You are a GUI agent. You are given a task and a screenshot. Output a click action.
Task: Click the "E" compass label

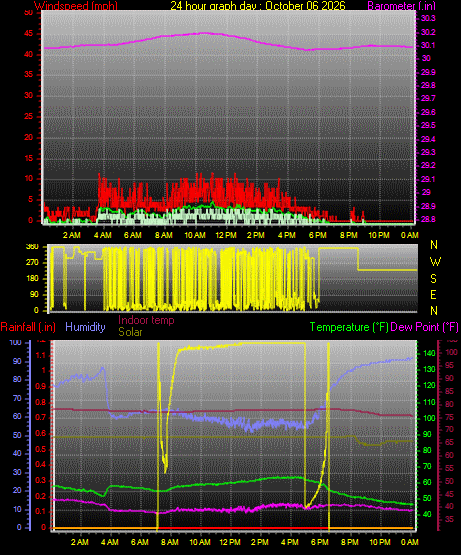(433, 294)
